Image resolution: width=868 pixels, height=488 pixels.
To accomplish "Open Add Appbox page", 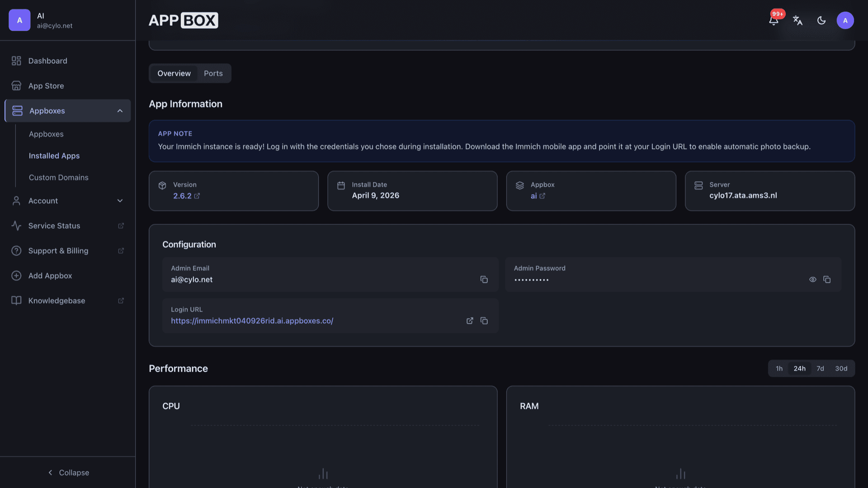I will pyautogui.click(x=68, y=275).
